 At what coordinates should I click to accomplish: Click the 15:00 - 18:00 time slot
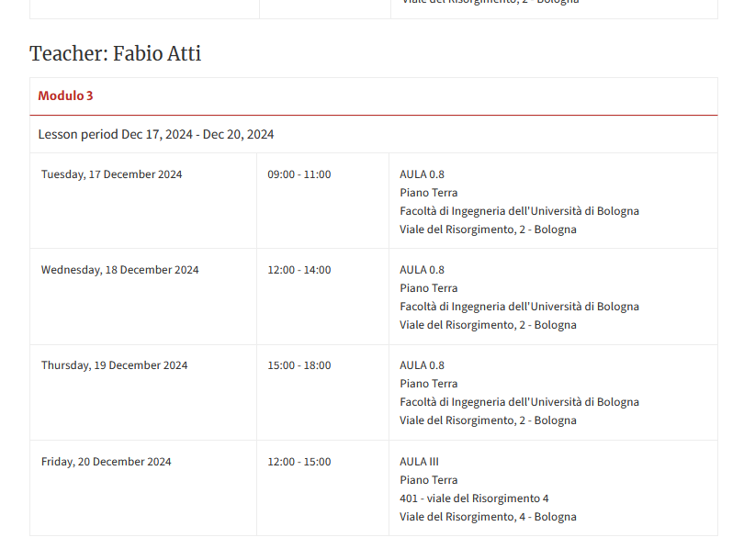click(x=299, y=365)
